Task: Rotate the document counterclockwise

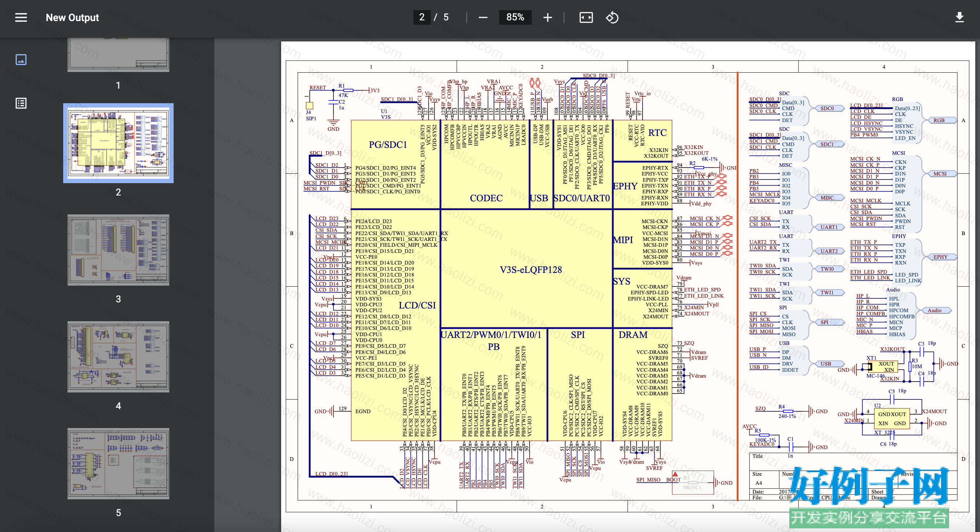Action: (612, 17)
